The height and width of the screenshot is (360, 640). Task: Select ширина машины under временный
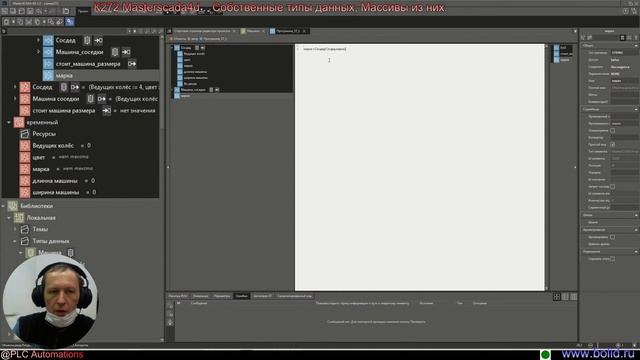pos(56,192)
